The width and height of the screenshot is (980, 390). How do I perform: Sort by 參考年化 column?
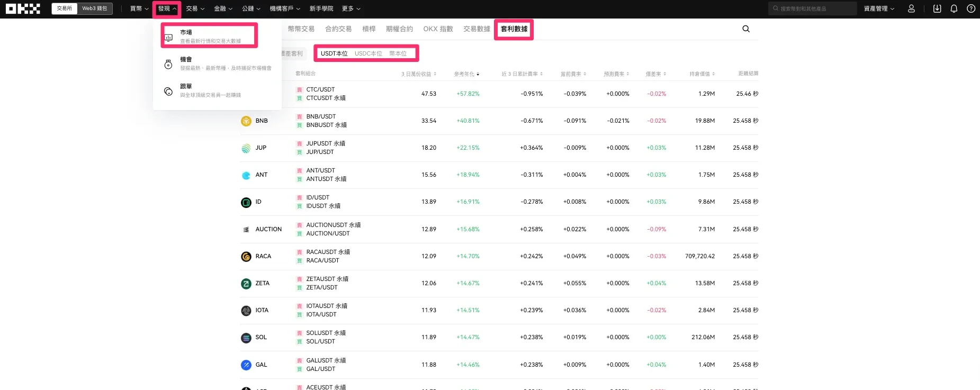coord(466,74)
